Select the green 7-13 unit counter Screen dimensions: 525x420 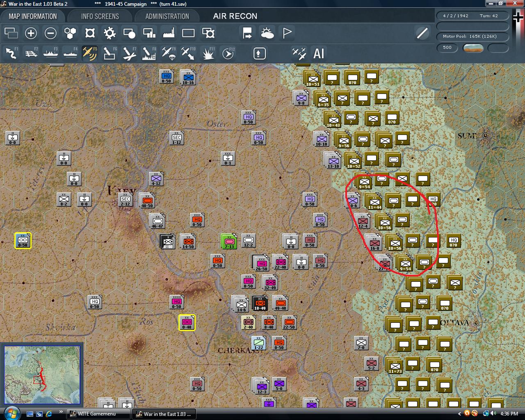(x=229, y=241)
